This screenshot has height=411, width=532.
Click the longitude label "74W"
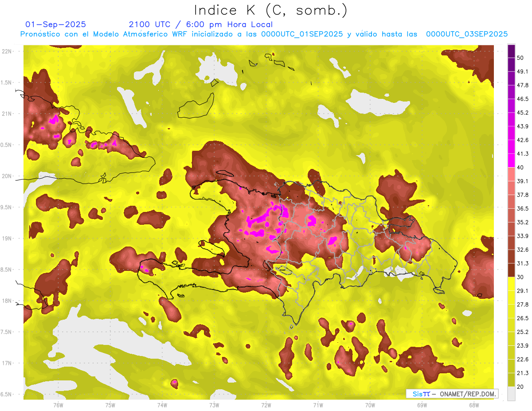[162, 405]
